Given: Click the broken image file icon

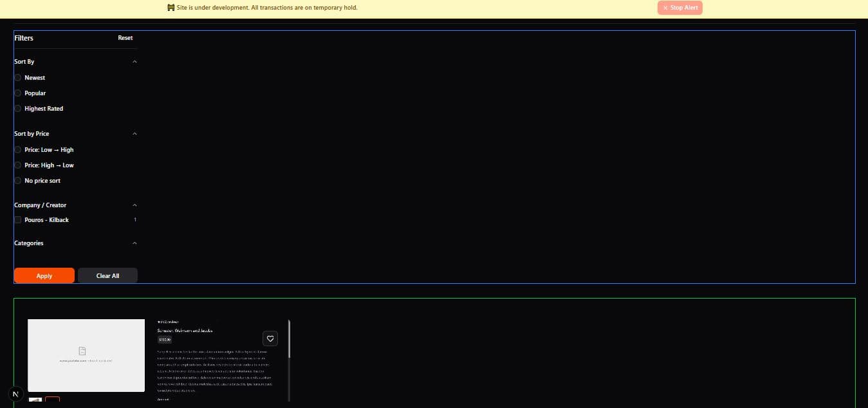Looking at the screenshot, I should pos(82,351).
